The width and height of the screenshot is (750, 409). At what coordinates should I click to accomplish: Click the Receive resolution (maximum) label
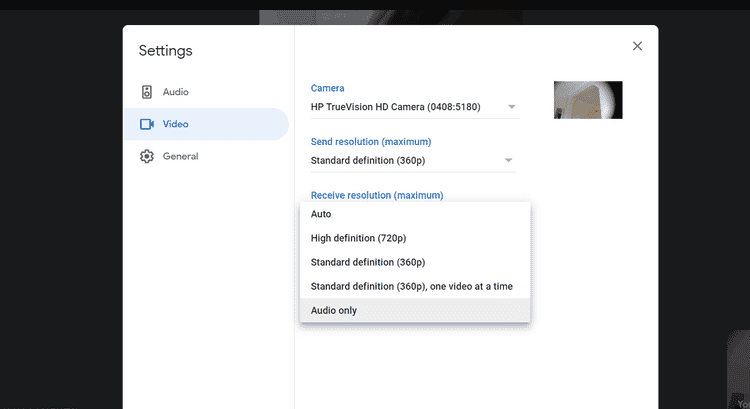pos(377,195)
